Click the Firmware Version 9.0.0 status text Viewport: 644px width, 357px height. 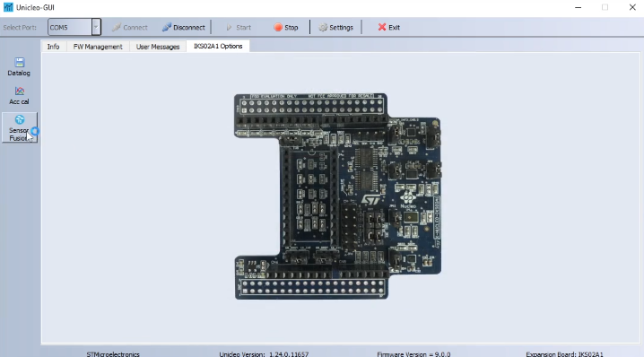(413, 353)
